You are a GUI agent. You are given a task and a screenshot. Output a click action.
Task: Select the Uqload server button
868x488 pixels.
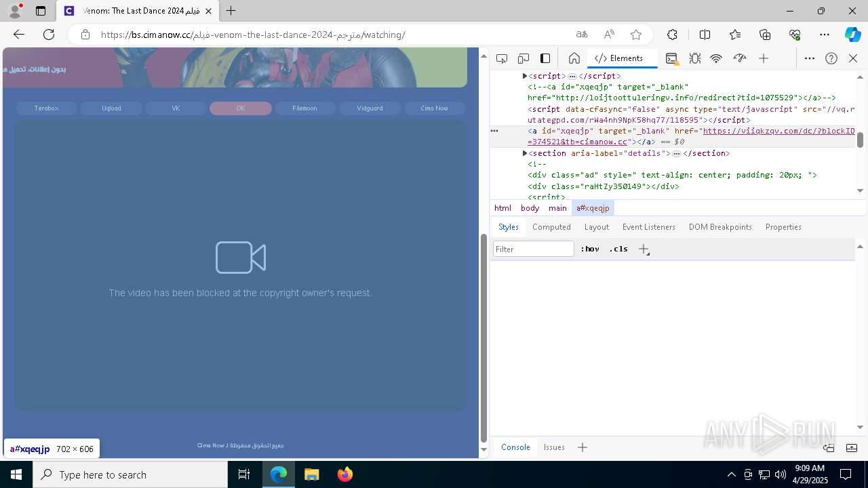[111, 108]
